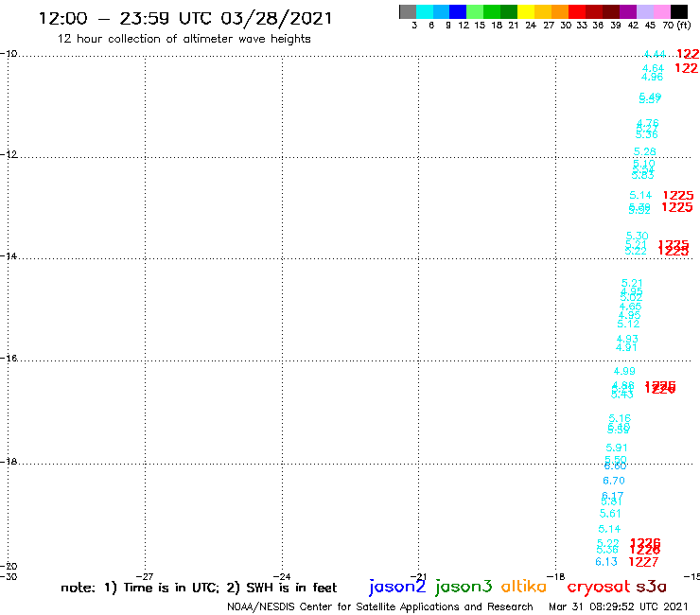
Task: Choose the bright red swatch labeled 33
Action: [x=577, y=11]
